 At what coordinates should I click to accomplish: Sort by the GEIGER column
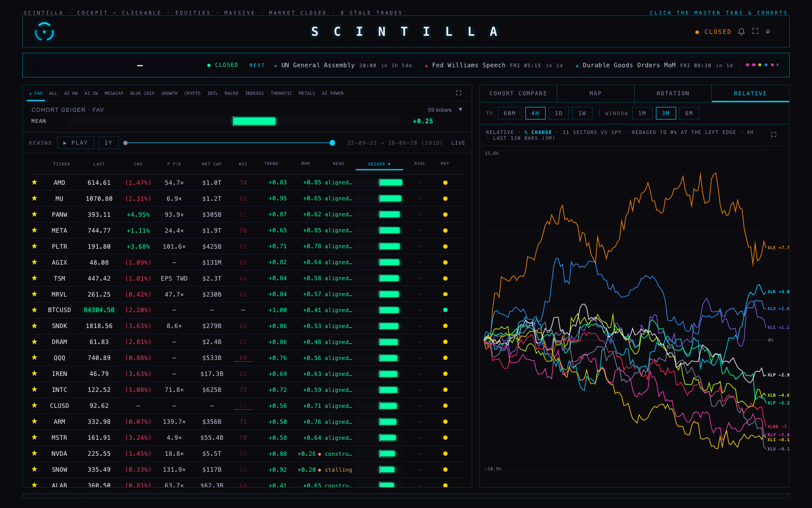click(x=379, y=164)
